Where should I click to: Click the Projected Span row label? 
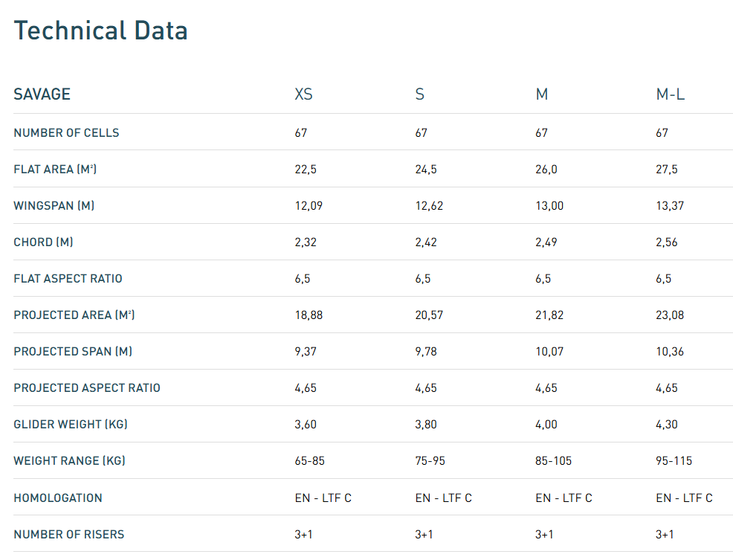[x=73, y=351]
